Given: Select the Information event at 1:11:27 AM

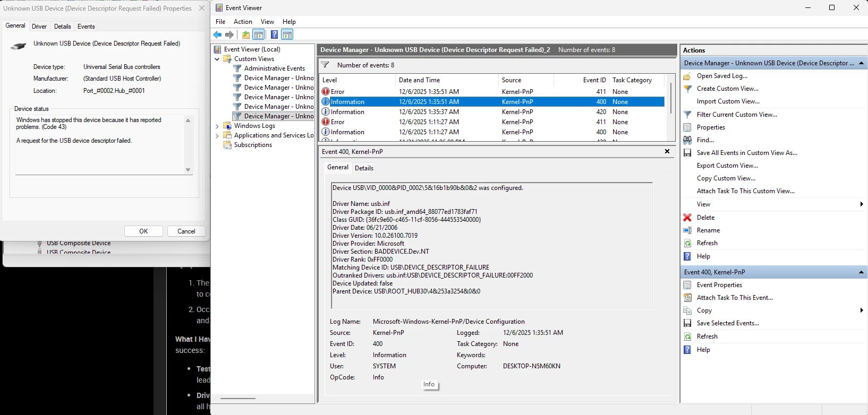Looking at the screenshot, I should pos(493,132).
